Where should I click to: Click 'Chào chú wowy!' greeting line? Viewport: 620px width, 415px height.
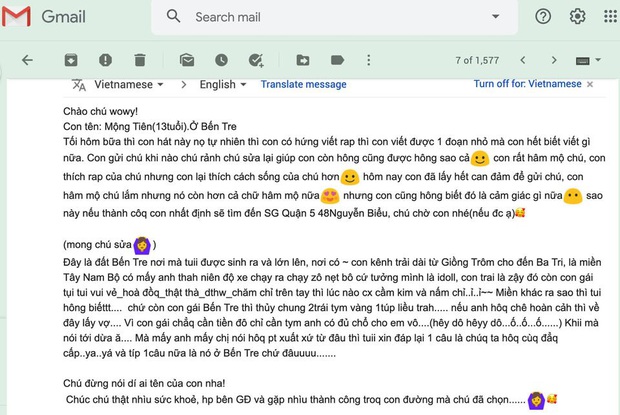coord(100,111)
